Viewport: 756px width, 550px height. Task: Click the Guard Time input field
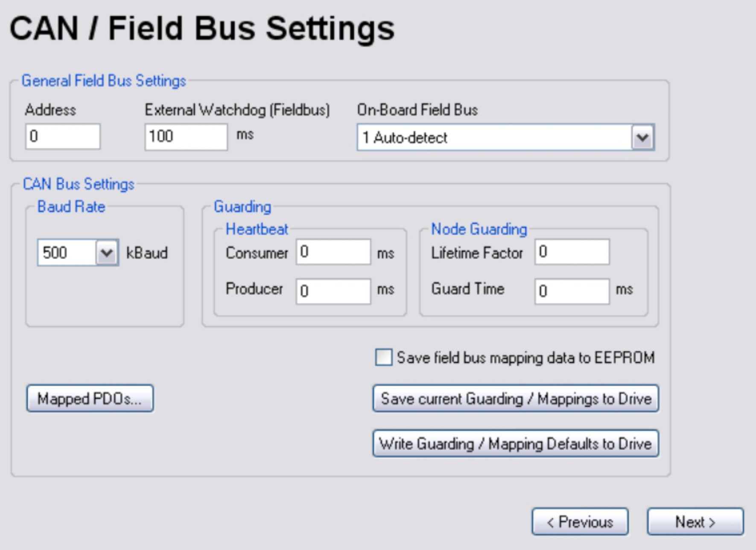[572, 291]
